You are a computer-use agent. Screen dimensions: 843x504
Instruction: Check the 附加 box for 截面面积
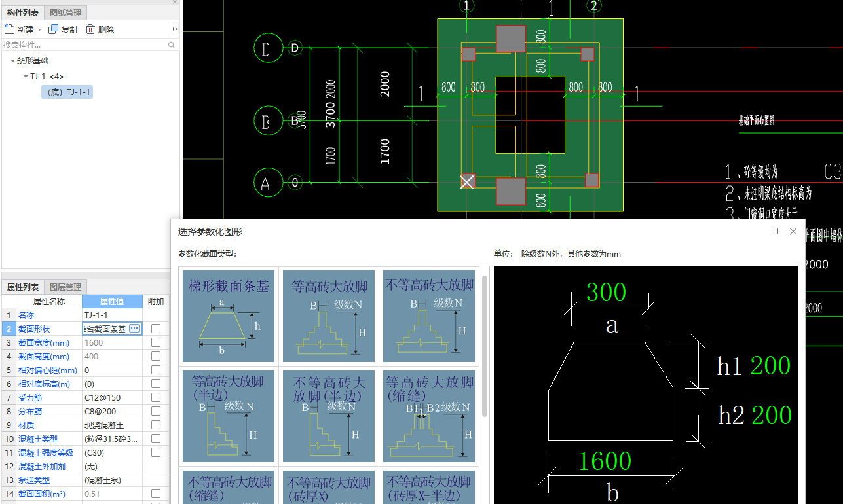point(156,494)
